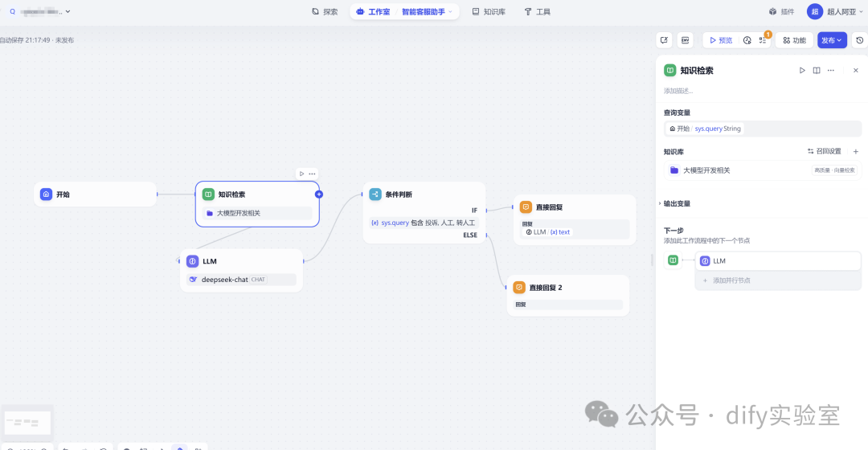This screenshot has height=450, width=868.
Task: Click the 预览 preview button
Action: 719,40
